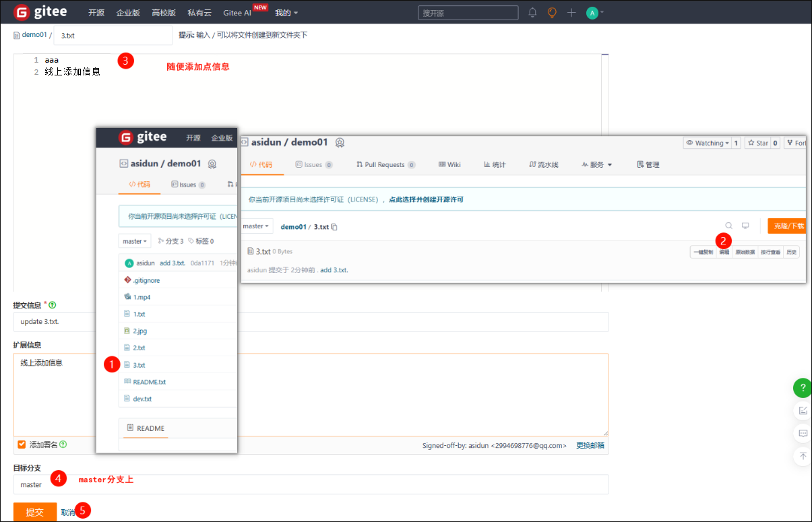Open the 1.txt file in the list
This screenshot has width=812, height=522.
pos(139,314)
